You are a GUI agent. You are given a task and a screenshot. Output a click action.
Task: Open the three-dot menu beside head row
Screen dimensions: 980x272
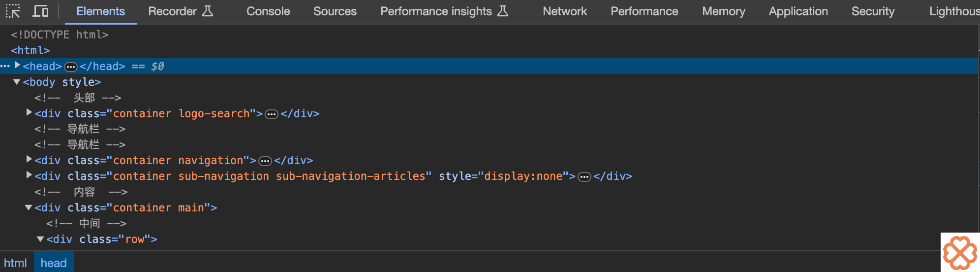(5, 66)
